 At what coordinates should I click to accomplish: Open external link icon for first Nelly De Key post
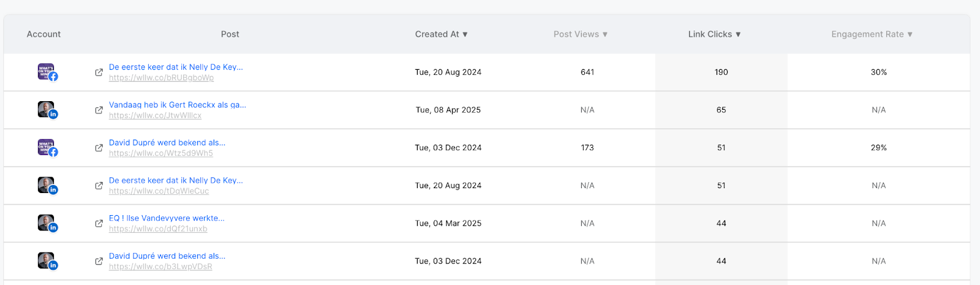point(99,72)
